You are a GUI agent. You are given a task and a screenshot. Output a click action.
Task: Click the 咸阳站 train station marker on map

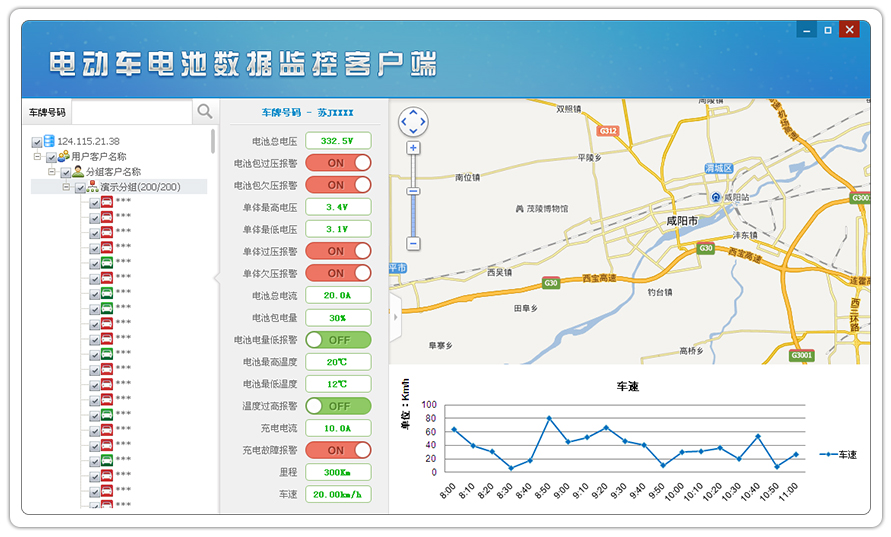[716, 198]
